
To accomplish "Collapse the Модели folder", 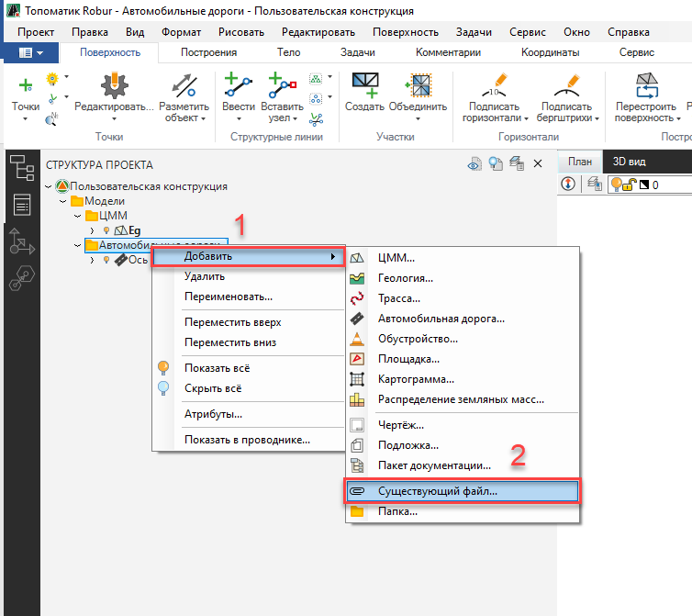I will (x=62, y=201).
